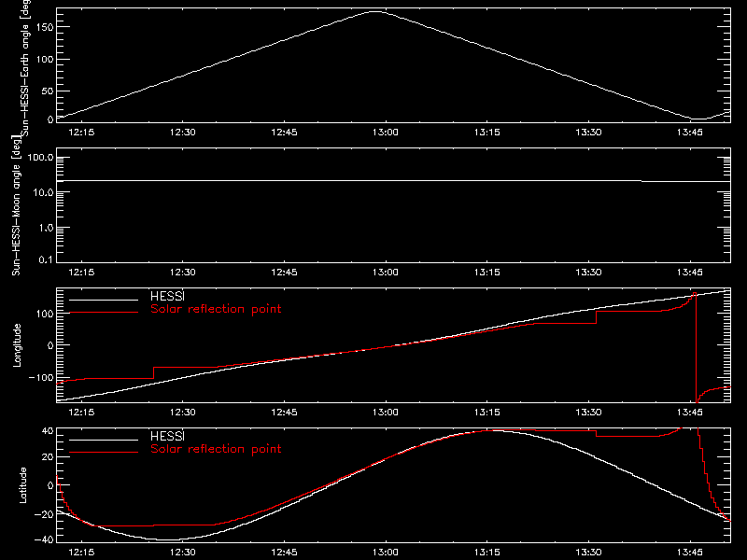Click 13:00 time label below Longitude plot
The height and width of the screenshot is (560, 747).
pyautogui.click(x=386, y=413)
